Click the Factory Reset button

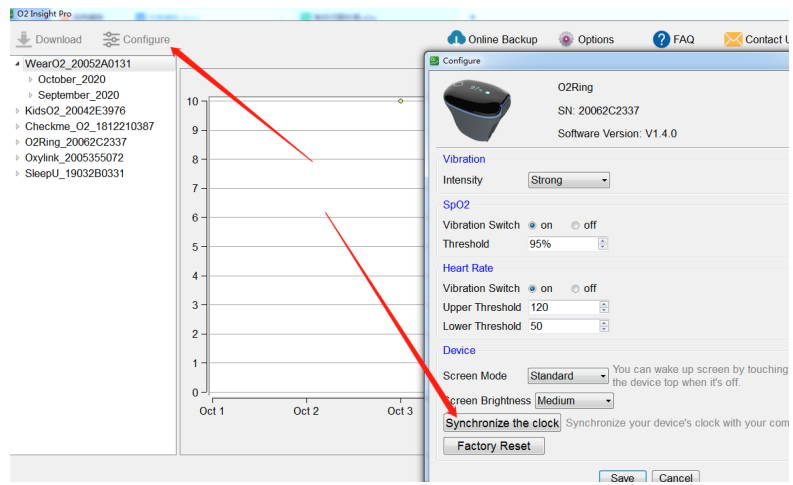pos(494,446)
